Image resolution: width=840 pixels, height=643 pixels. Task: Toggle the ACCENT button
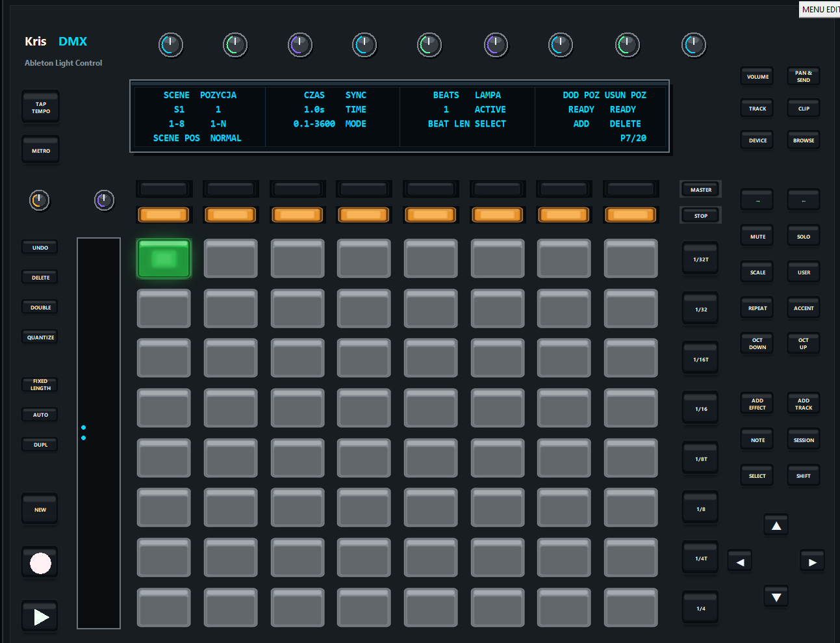click(804, 308)
